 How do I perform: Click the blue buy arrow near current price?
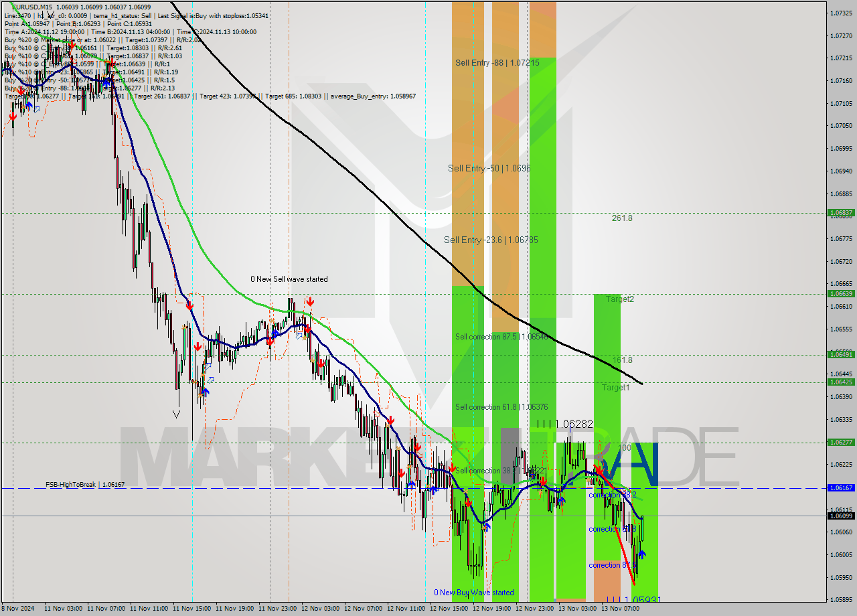[642, 554]
